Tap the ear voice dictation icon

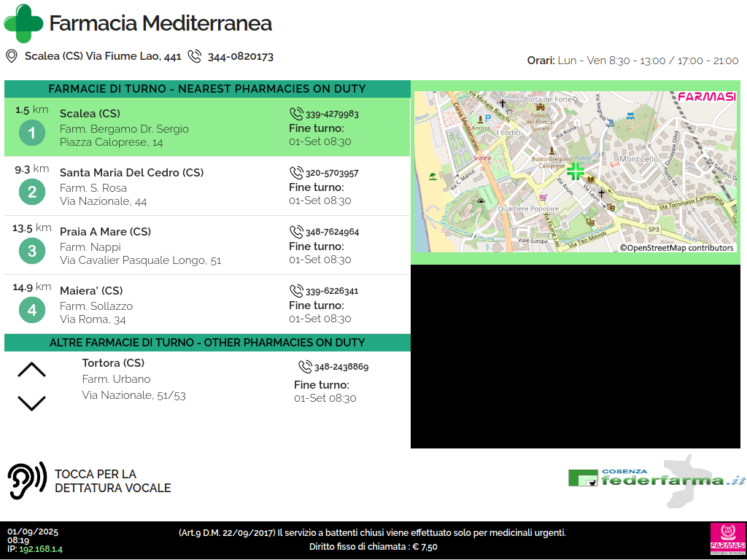point(26,481)
